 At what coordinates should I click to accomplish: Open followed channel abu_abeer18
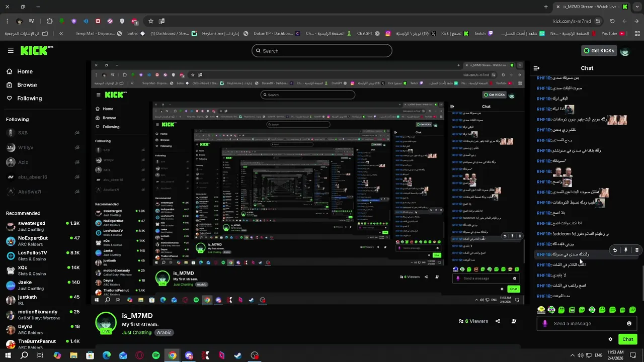(43, 177)
